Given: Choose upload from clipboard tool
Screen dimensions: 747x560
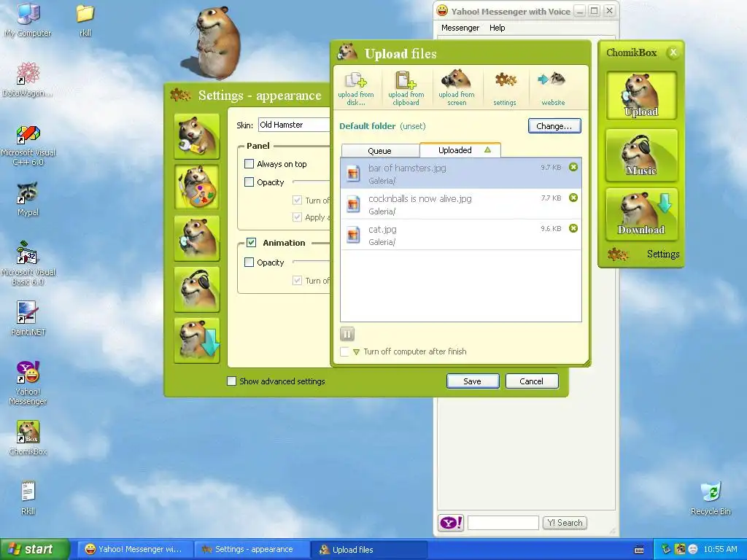Looking at the screenshot, I should tap(406, 88).
